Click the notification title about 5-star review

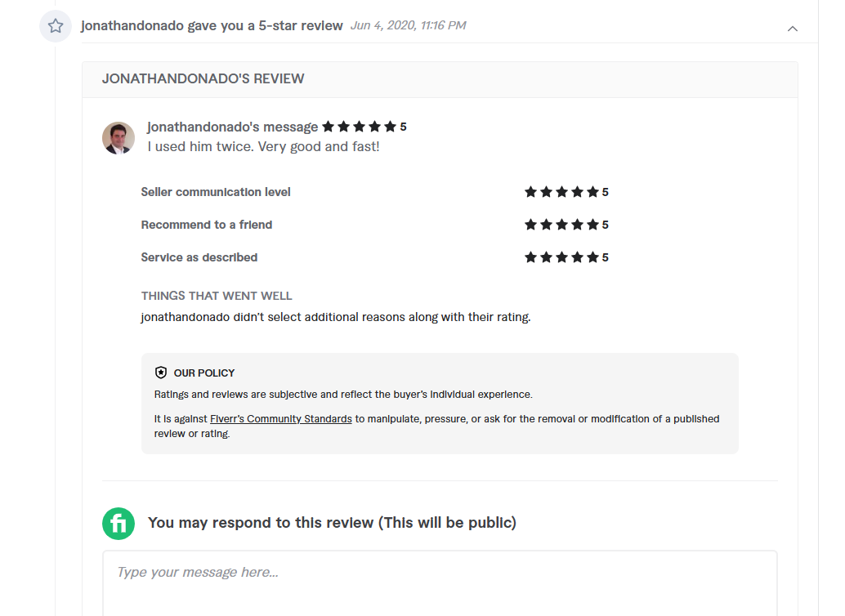click(x=212, y=25)
